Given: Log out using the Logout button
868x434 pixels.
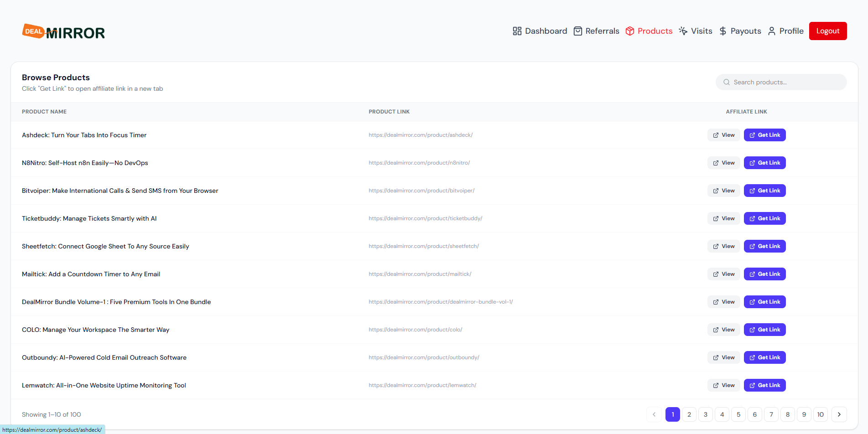Looking at the screenshot, I should (827, 31).
